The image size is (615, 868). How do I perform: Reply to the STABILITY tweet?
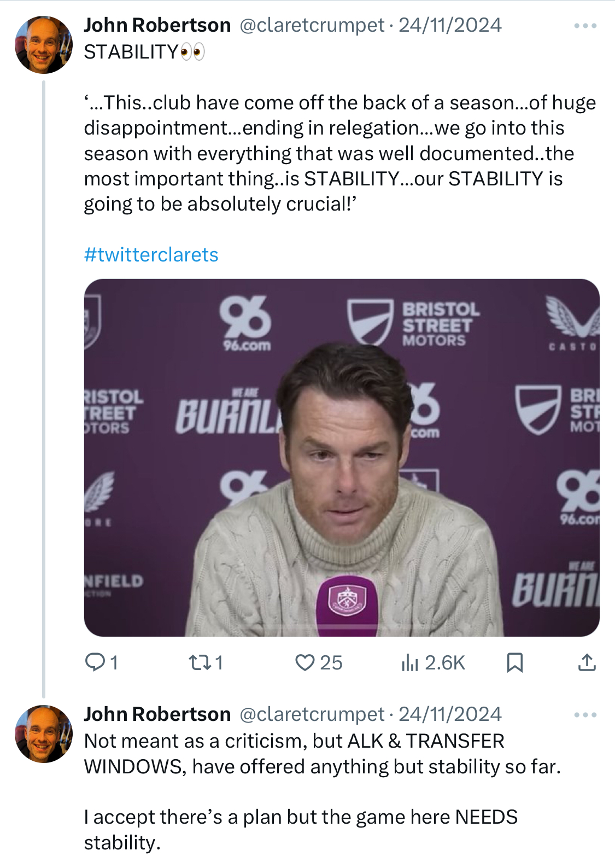[95, 662]
